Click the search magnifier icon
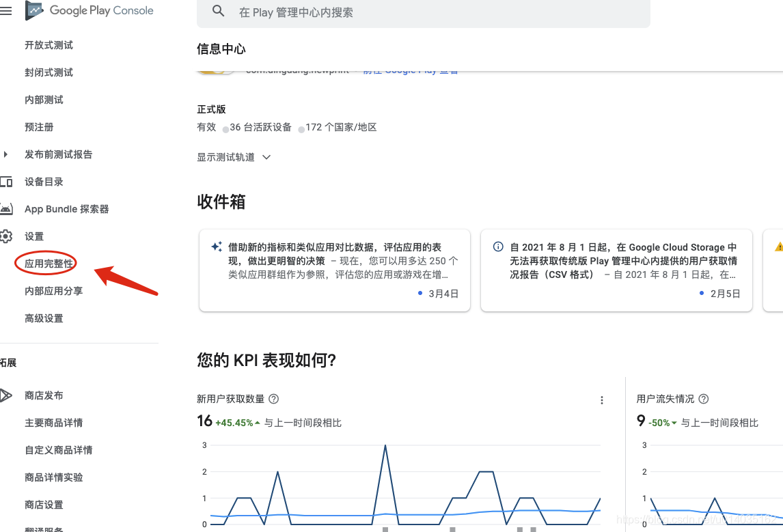 tap(218, 12)
